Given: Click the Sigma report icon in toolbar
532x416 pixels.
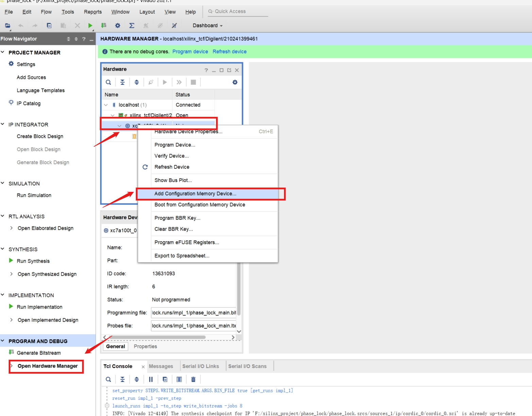Looking at the screenshot, I should (x=132, y=26).
